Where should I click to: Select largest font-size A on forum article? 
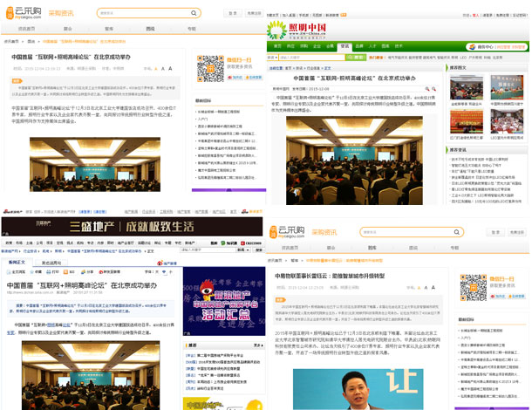point(170,69)
